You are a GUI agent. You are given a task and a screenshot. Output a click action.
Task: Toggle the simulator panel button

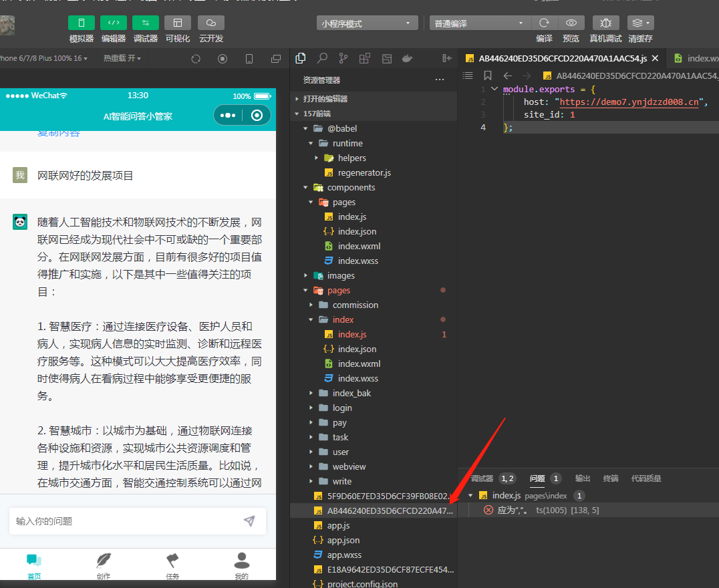pyautogui.click(x=81, y=23)
